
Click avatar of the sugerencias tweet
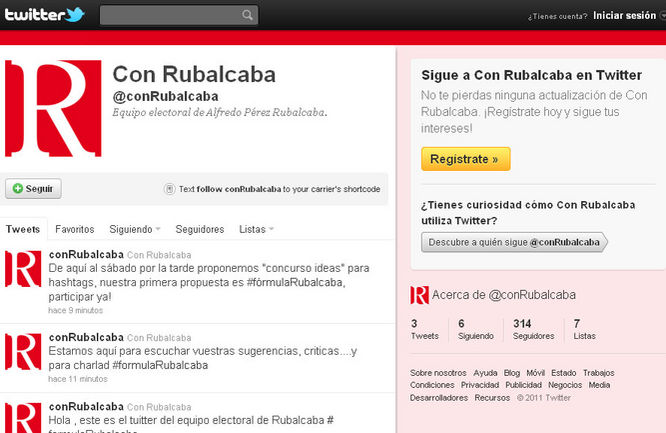pyautogui.click(x=23, y=351)
